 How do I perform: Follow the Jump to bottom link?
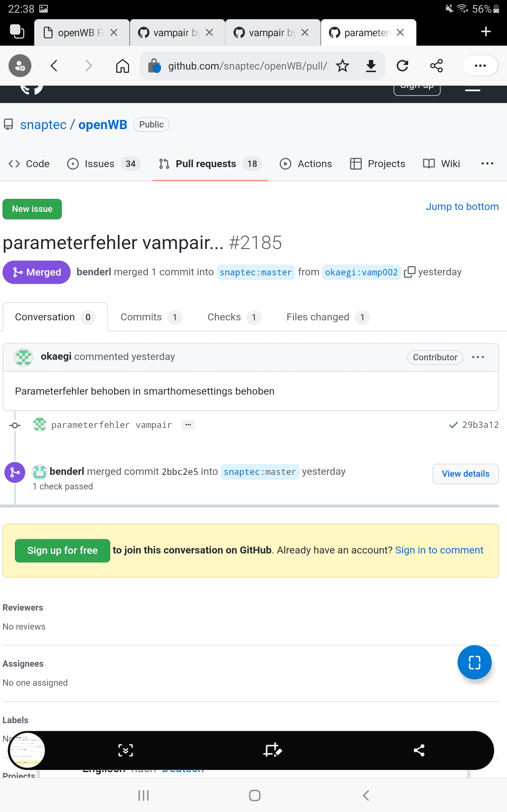click(x=462, y=207)
